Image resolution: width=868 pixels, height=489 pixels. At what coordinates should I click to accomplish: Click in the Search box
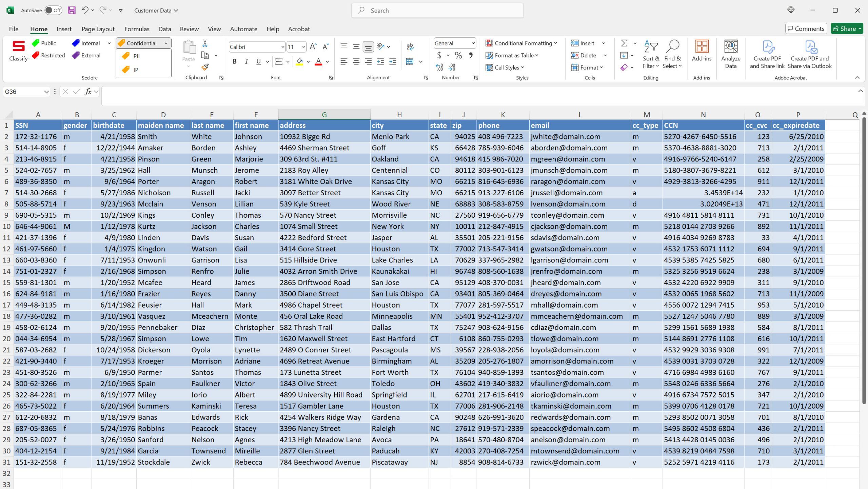(x=437, y=10)
